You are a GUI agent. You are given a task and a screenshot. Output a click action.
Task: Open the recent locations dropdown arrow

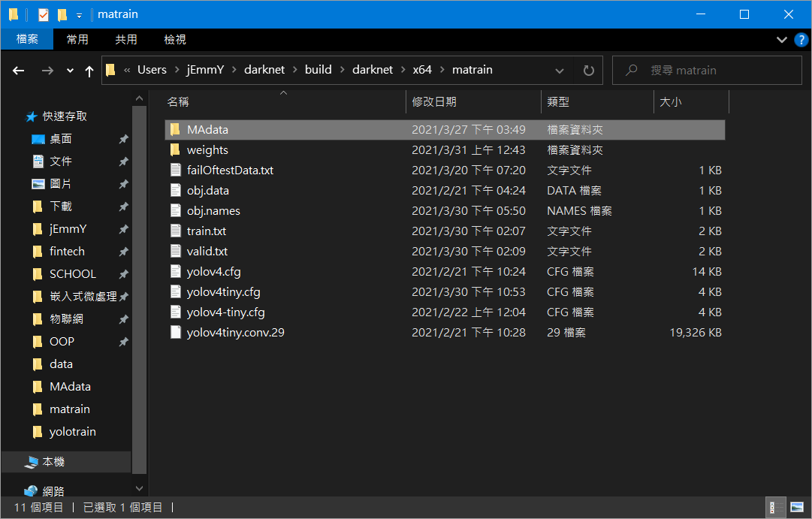click(70, 71)
